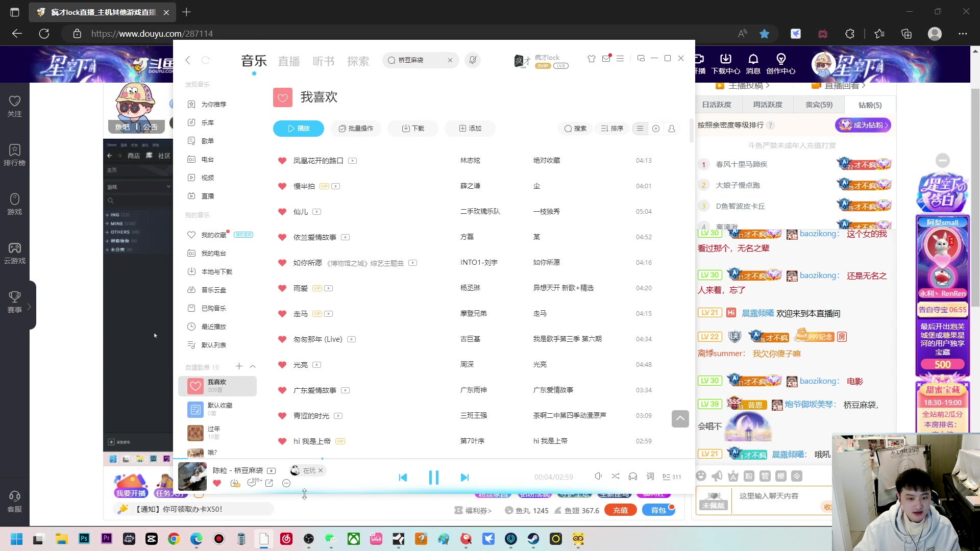
Task: Open the skin shirt icon in music player
Action: (591, 59)
